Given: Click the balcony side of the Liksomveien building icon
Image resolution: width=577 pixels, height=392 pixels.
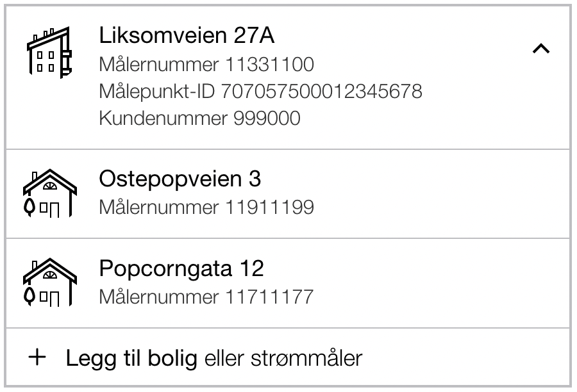Looking at the screenshot, I should point(65,54).
